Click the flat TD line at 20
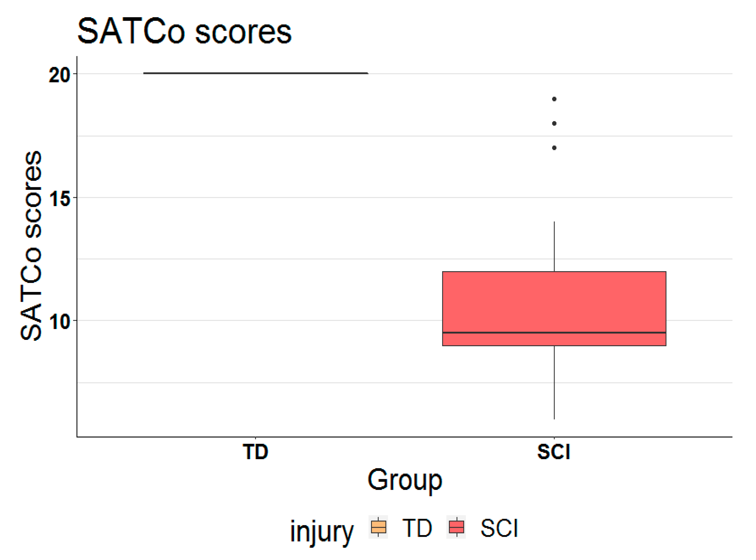Screen dimensions: 756x560 point(255,73)
